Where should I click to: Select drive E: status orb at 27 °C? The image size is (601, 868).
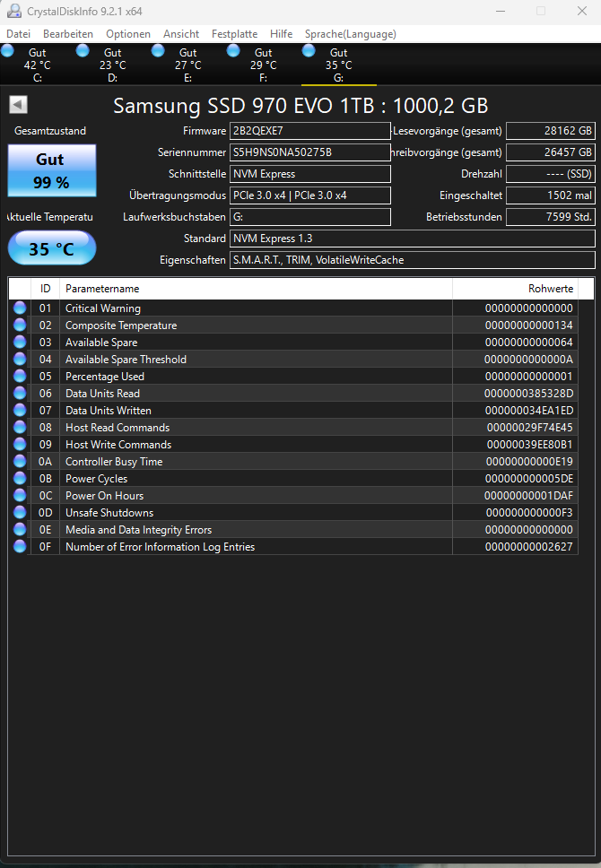(158, 51)
